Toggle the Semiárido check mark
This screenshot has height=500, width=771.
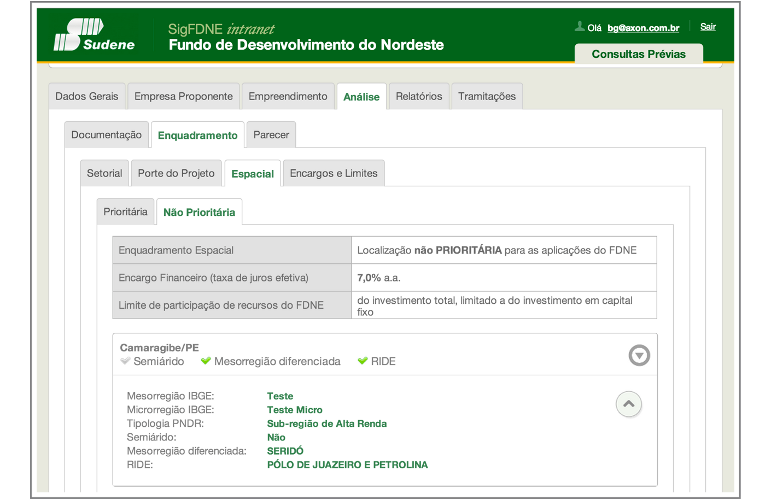pyautogui.click(x=125, y=361)
